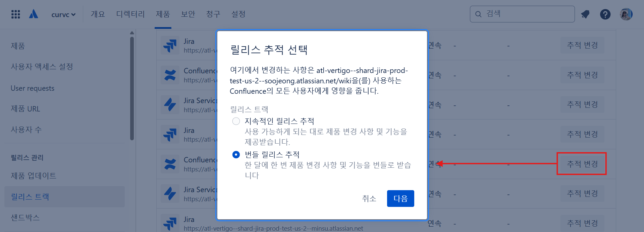Viewport: 644px width, 232px height.
Task: Click the 릴리스 관리 sidebar heading
Action: (x=27, y=158)
